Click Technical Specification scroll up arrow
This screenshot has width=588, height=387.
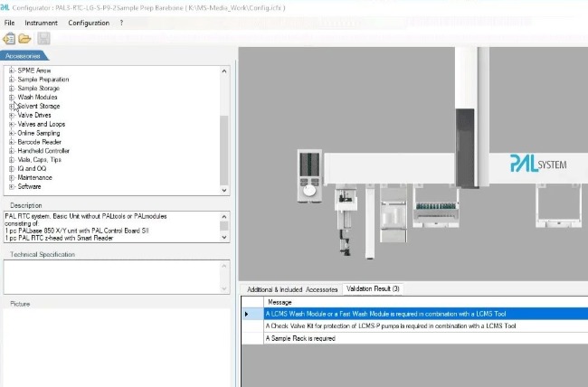coord(224,266)
